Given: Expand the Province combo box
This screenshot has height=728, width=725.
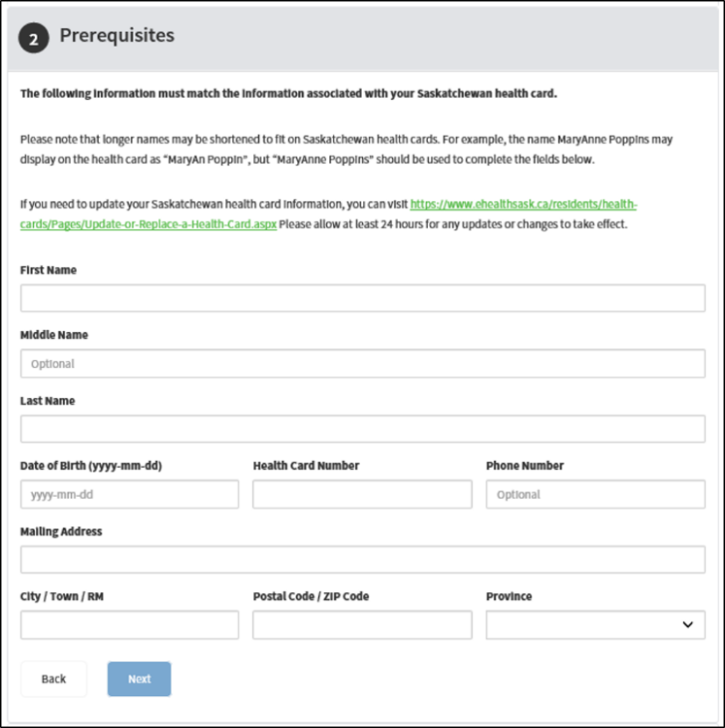Looking at the screenshot, I should tap(596, 625).
